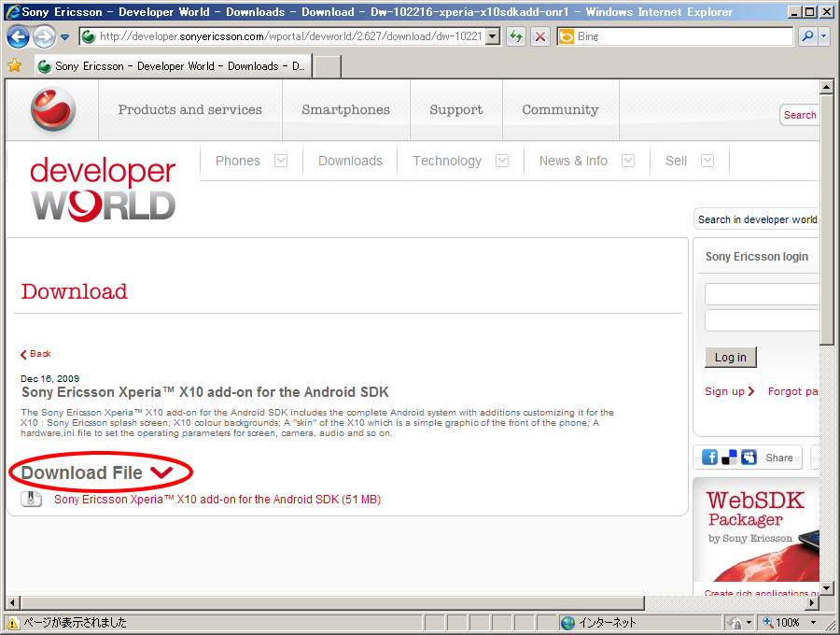Download Xperia X10 add-on (51 MB) link

click(x=217, y=500)
